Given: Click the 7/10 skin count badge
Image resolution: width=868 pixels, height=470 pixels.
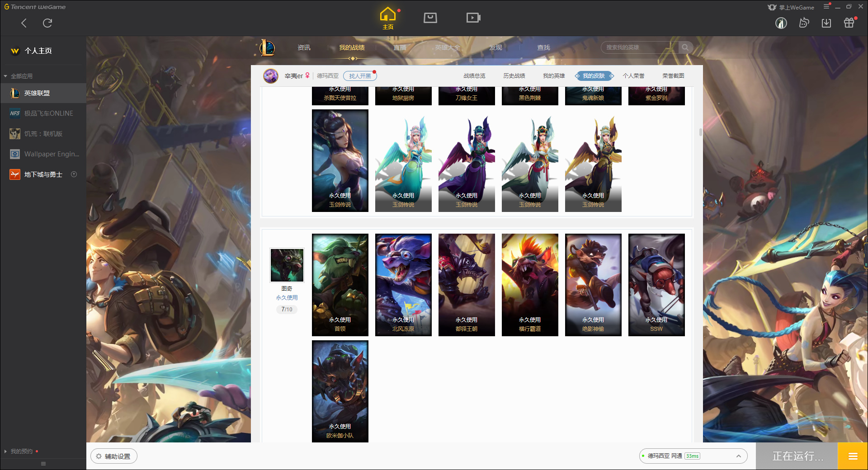Looking at the screenshot, I should point(287,310).
